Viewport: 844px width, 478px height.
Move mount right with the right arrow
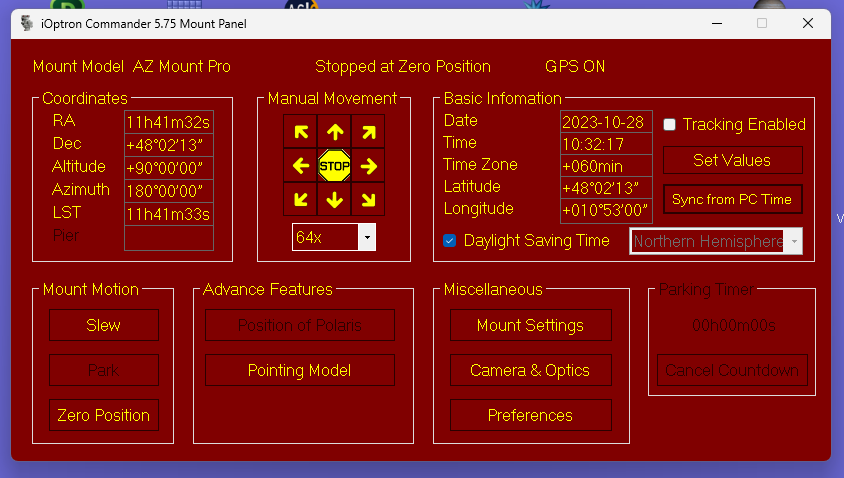(x=368, y=166)
